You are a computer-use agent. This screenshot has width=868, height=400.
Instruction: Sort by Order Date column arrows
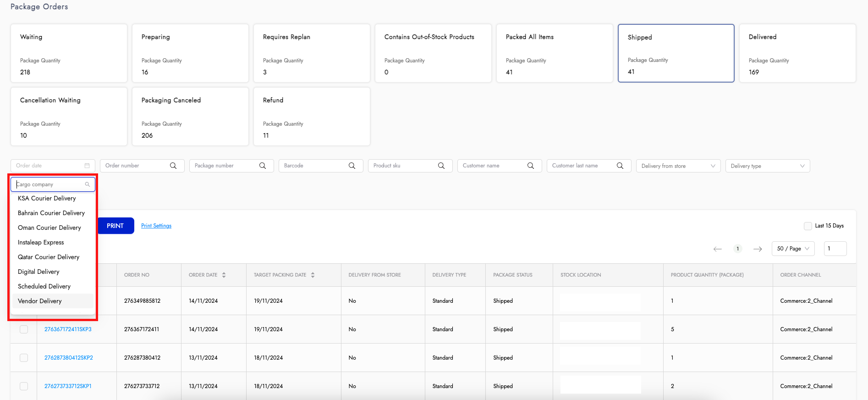(224, 275)
